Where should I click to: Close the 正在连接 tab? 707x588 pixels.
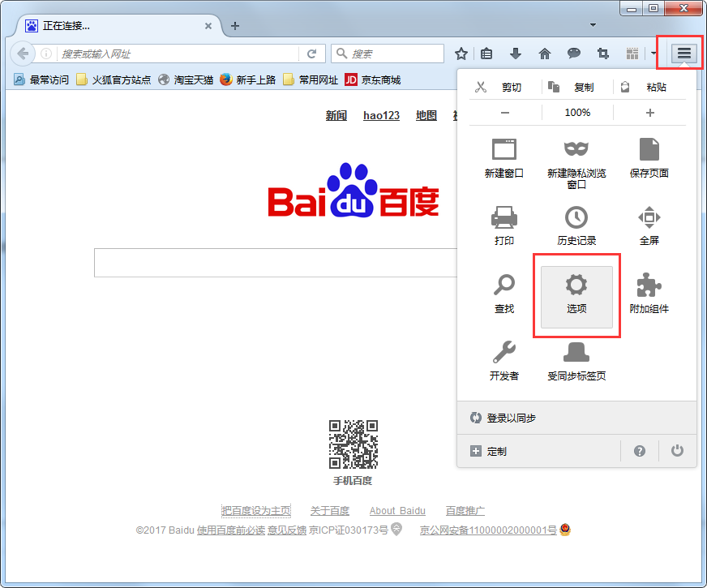pyautogui.click(x=208, y=26)
